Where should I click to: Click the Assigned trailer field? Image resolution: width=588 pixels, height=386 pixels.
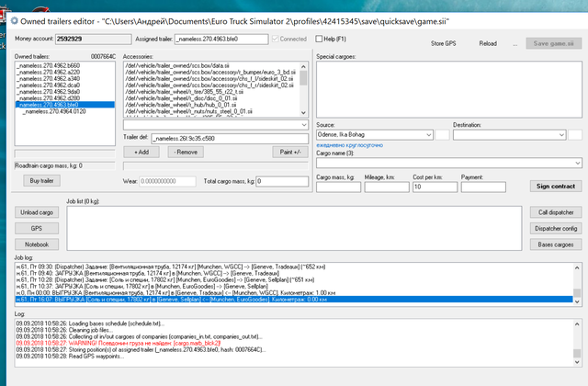[221, 39]
